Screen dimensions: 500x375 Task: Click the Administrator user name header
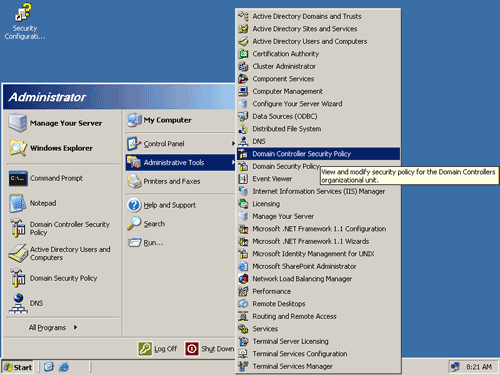47,97
